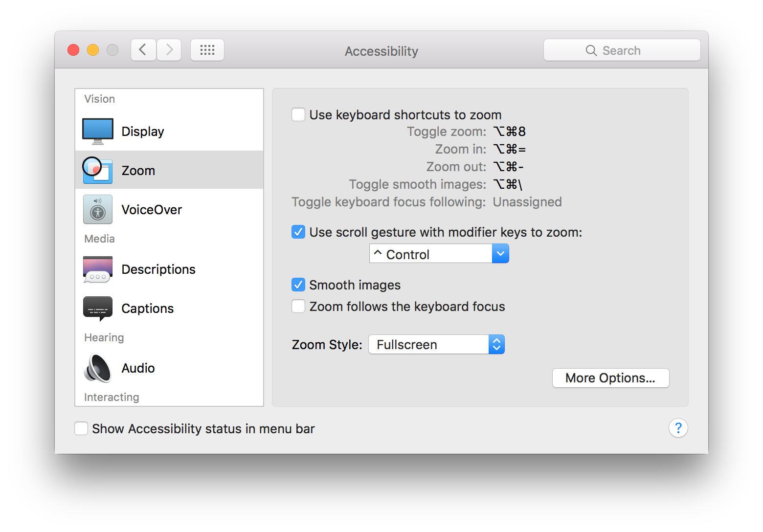Click the Captions icon in sidebar
Image resolution: width=763 pixels, height=532 pixels.
tap(98, 309)
